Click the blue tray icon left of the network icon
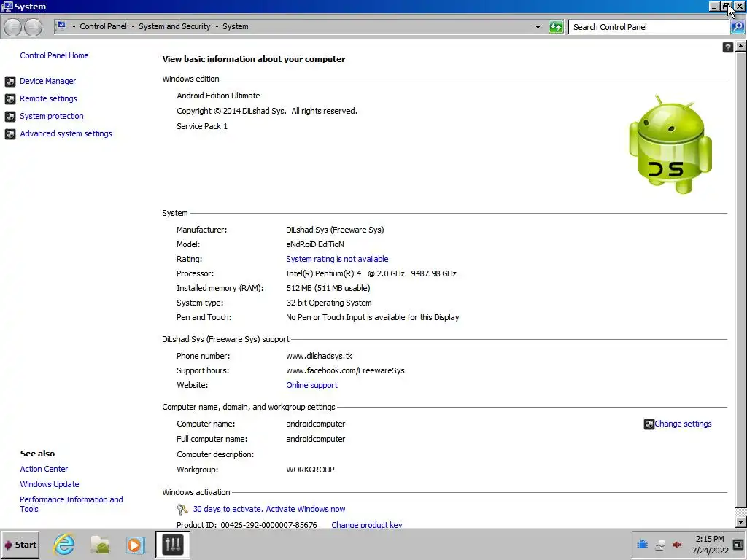Image resolution: width=747 pixels, height=560 pixels. pyautogui.click(x=642, y=544)
